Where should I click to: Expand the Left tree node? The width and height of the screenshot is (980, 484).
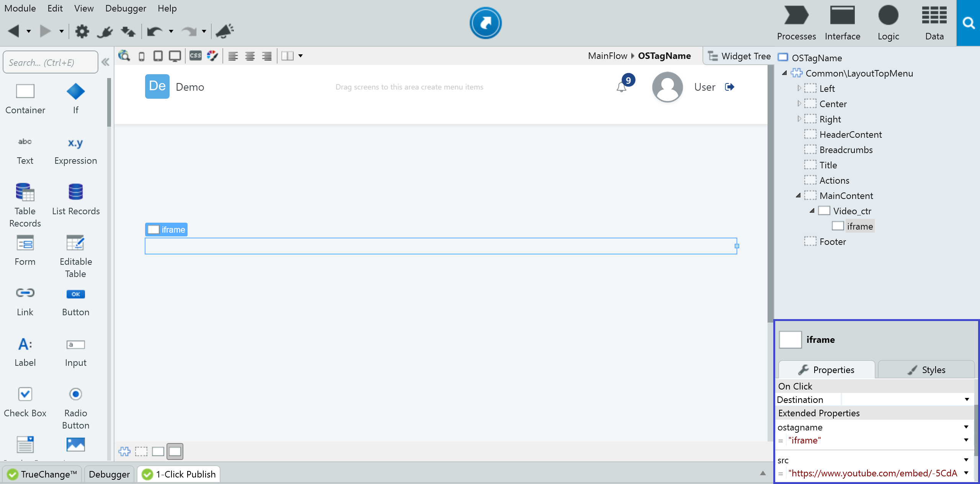point(799,88)
